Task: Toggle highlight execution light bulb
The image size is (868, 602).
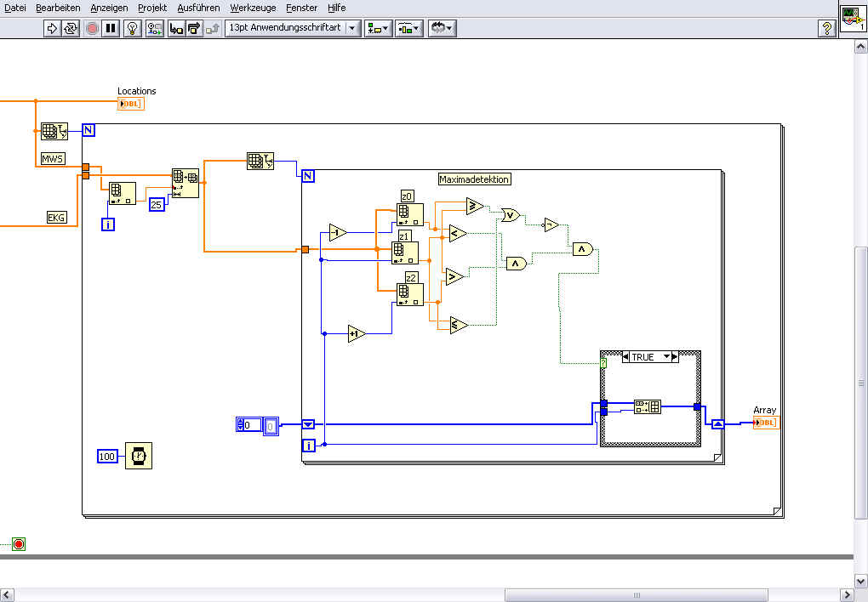Action: (132, 28)
